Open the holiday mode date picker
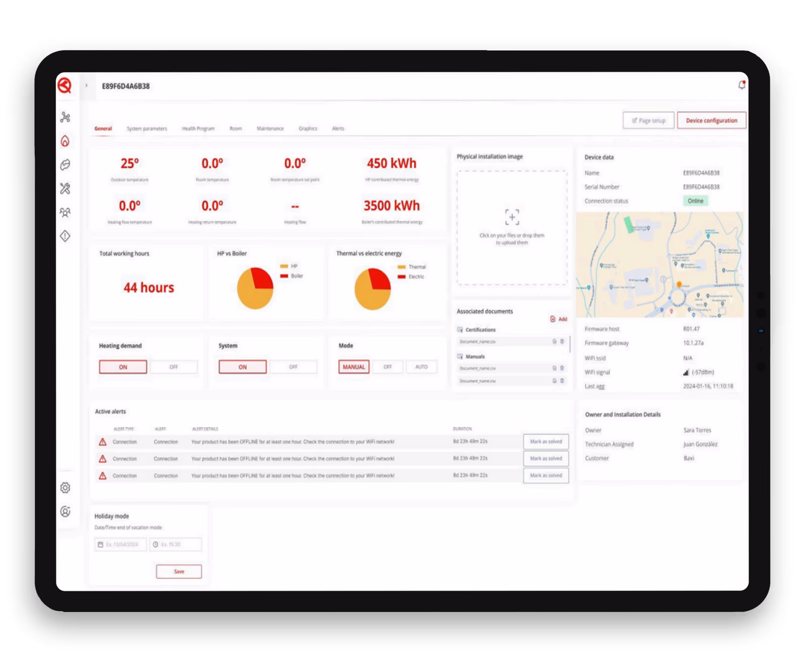This screenshot has width=806, height=672. point(120,544)
